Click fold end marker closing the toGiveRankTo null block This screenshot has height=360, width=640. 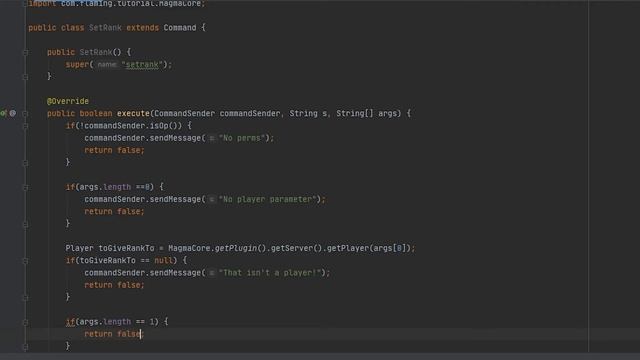[x=25, y=298]
